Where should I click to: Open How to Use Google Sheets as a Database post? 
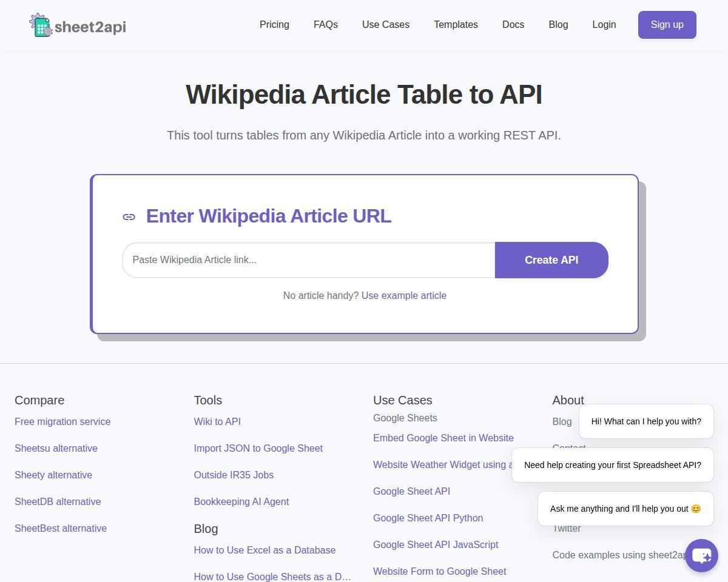[x=272, y=577]
